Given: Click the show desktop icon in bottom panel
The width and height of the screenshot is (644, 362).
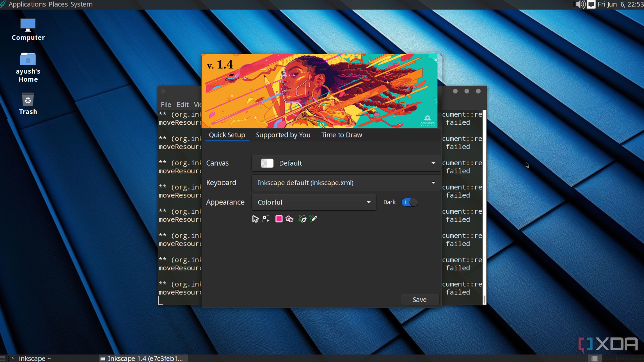Looking at the screenshot, I should pos(3,358).
